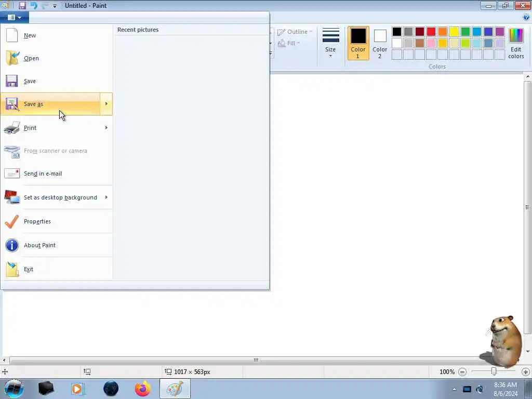This screenshot has height=399, width=532.
Task: Open the shape Fill dropdown
Action: point(289,43)
